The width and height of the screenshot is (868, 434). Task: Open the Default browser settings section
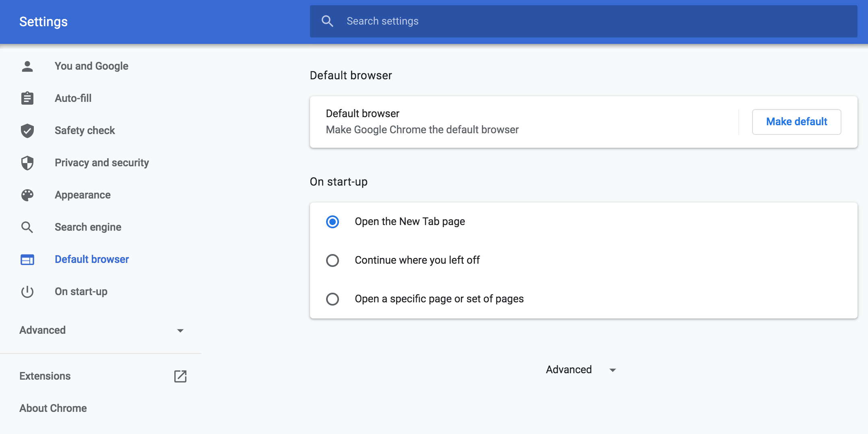(92, 259)
